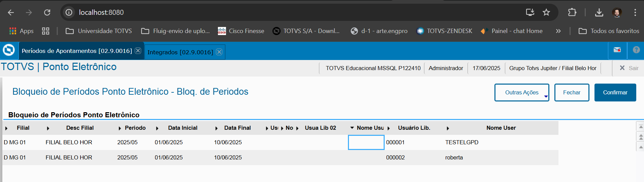Screen dimensions: 644x182
Task: Switch to Períodos de Apontamentos tab
Action: [x=77, y=51]
